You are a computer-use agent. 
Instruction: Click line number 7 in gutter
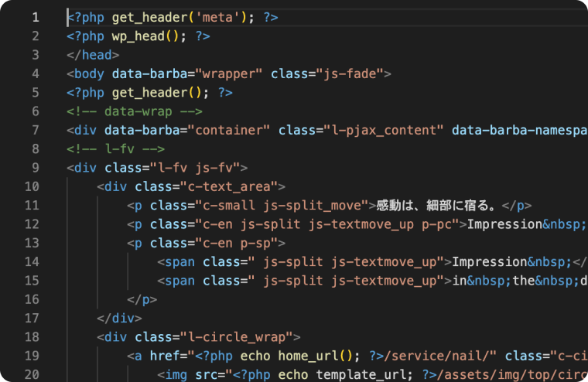(x=36, y=130)
